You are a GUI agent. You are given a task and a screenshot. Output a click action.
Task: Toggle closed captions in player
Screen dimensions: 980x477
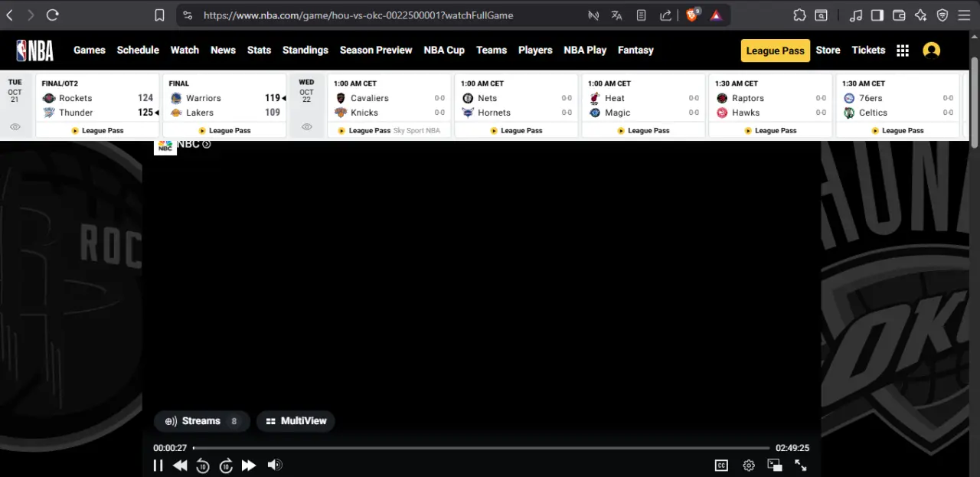click(721, 465)
